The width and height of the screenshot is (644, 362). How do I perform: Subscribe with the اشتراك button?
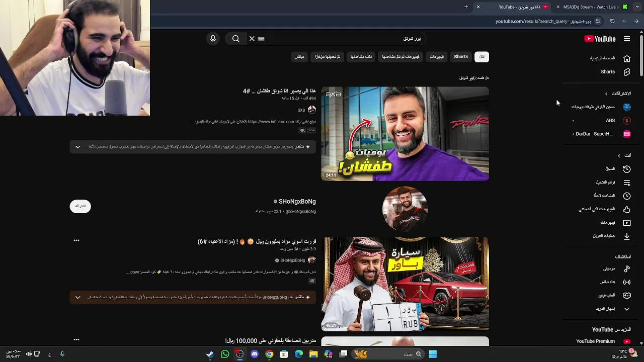coord(80,206)
